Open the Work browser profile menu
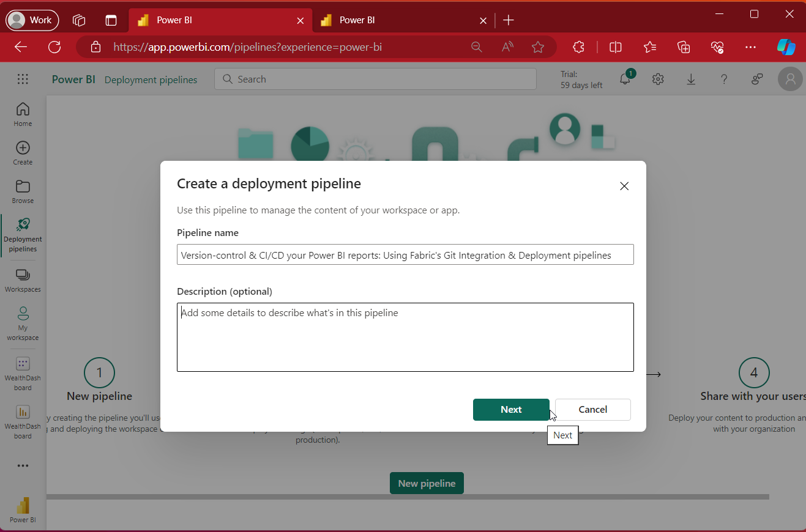 (32, 20)
